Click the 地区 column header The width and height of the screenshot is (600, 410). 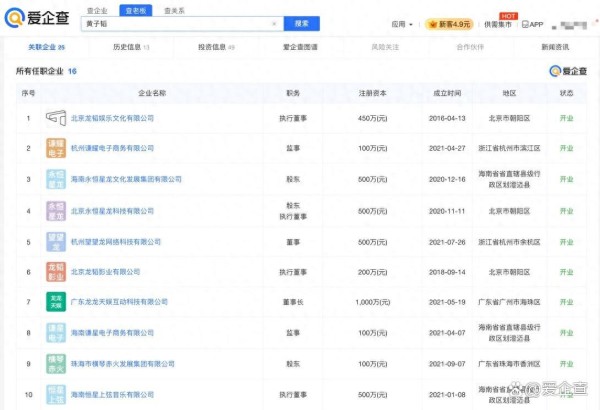pyautogui.click(x=509, y=93)
